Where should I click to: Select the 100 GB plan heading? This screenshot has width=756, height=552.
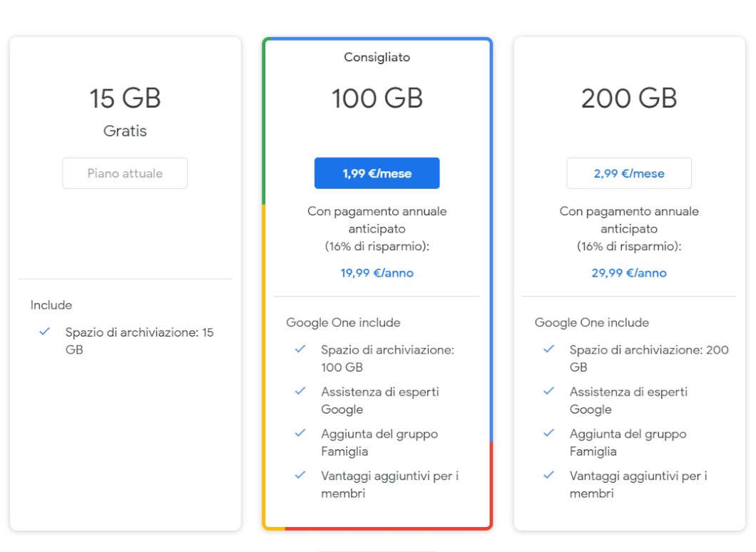click(x=377, y=98)
